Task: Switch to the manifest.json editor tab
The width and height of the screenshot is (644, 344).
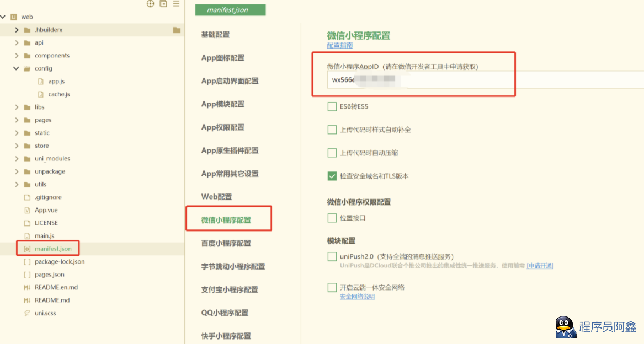Action: pos(230,10)
